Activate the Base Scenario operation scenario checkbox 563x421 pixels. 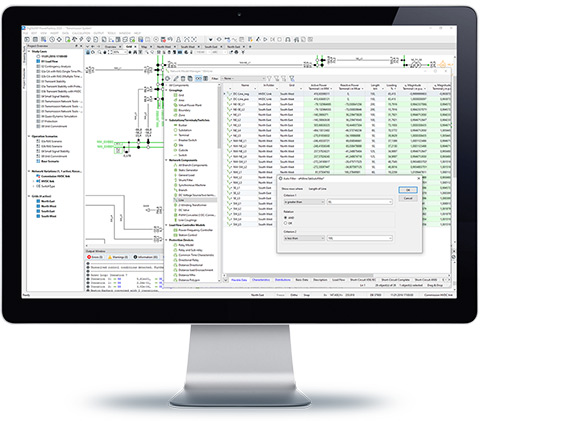38,161
